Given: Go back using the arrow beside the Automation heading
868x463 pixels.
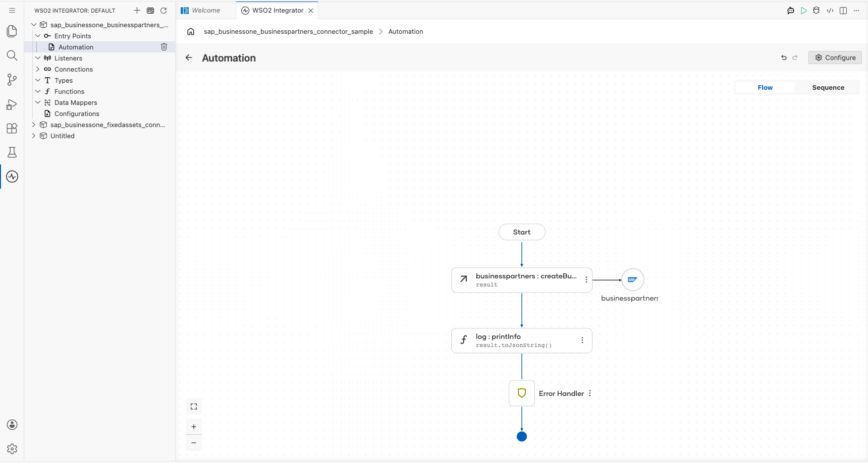Looking at the screenshot, I should pyautogui.click(x=189, y=57).
